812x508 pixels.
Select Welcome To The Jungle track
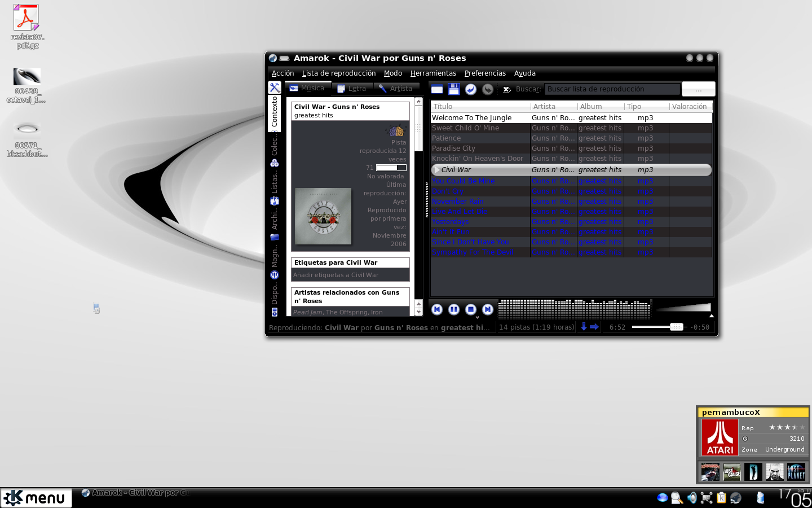point(571,118)
